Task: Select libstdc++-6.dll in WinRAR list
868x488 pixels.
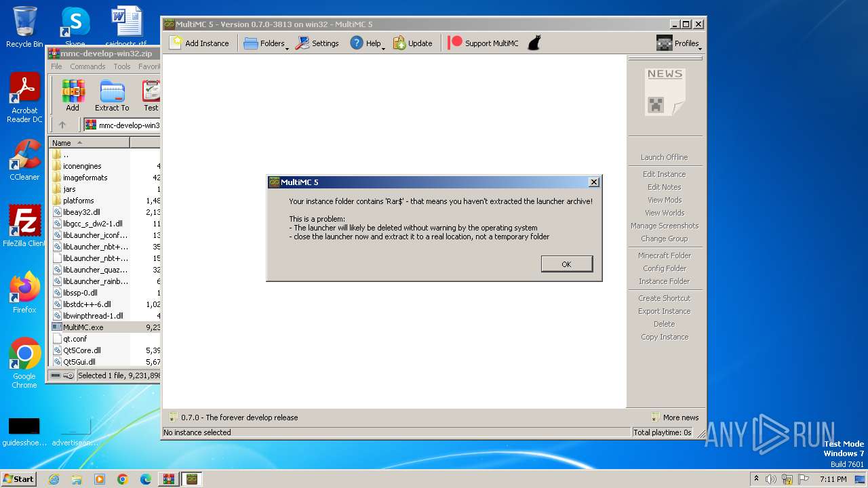Action: pos(87,304)
